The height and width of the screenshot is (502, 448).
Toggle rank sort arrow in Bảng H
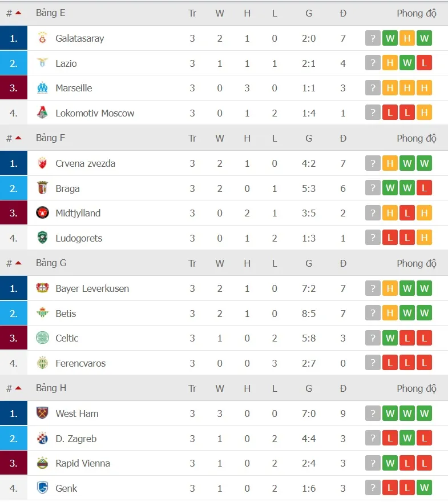pos(18,388)
